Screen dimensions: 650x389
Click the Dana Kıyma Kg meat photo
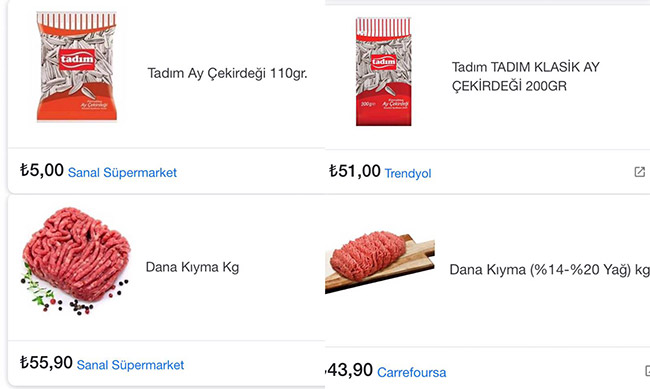[x=75, y=260]
